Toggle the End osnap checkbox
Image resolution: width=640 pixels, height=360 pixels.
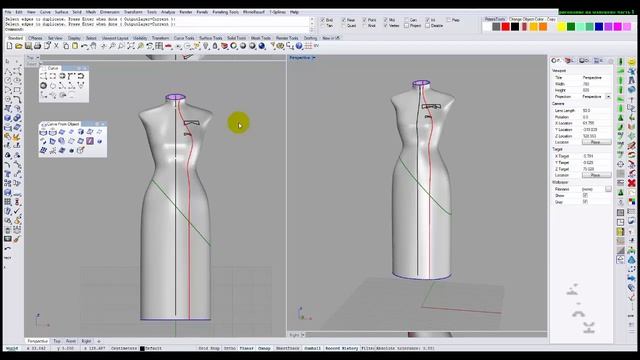(322, 20)
